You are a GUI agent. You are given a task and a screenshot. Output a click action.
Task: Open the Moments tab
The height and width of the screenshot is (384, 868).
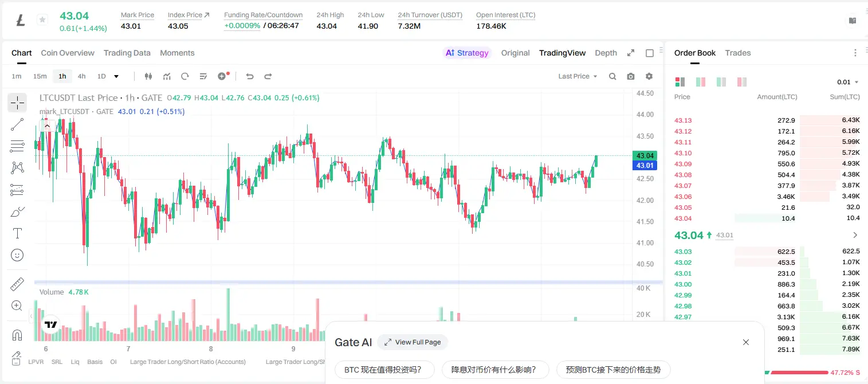click(x=177, y=53)
